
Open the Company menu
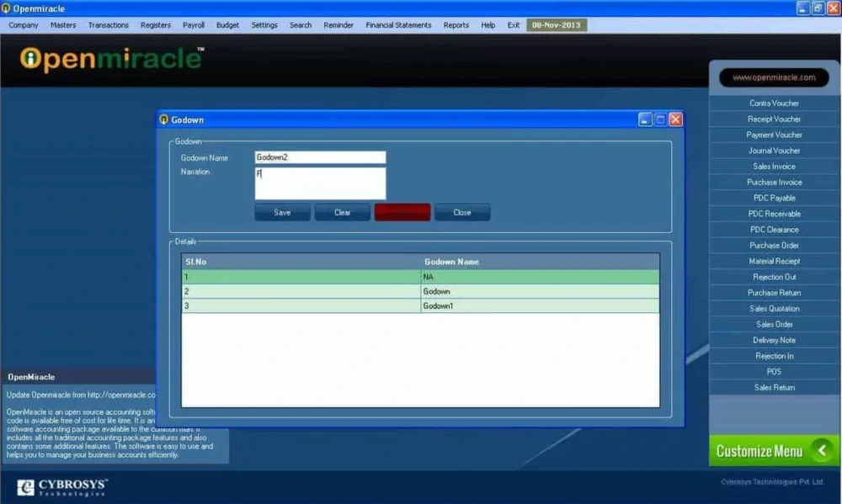tap(23, 25)
